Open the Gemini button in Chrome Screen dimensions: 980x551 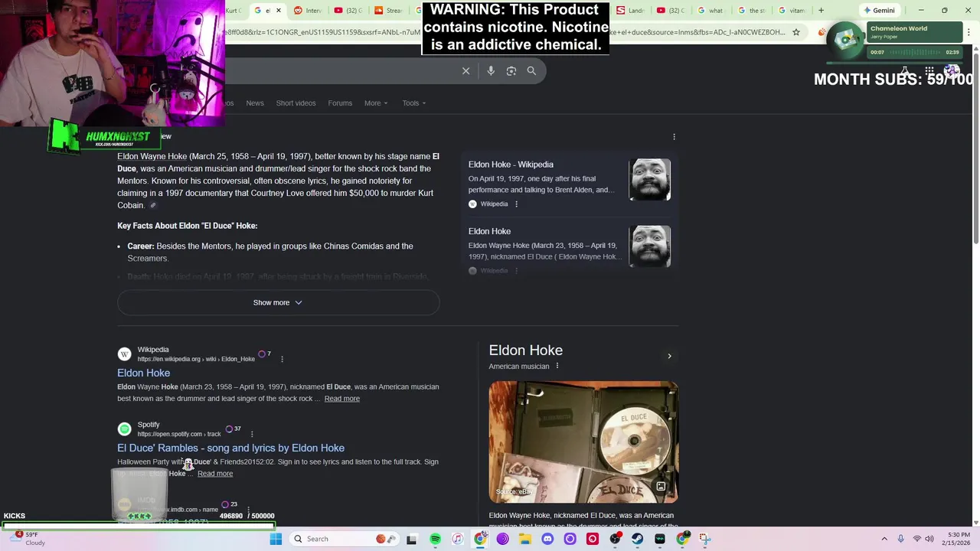[879, 11]
